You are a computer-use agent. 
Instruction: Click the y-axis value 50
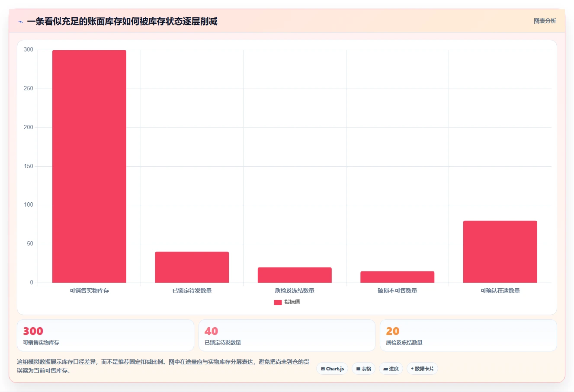tap(30, 244)
